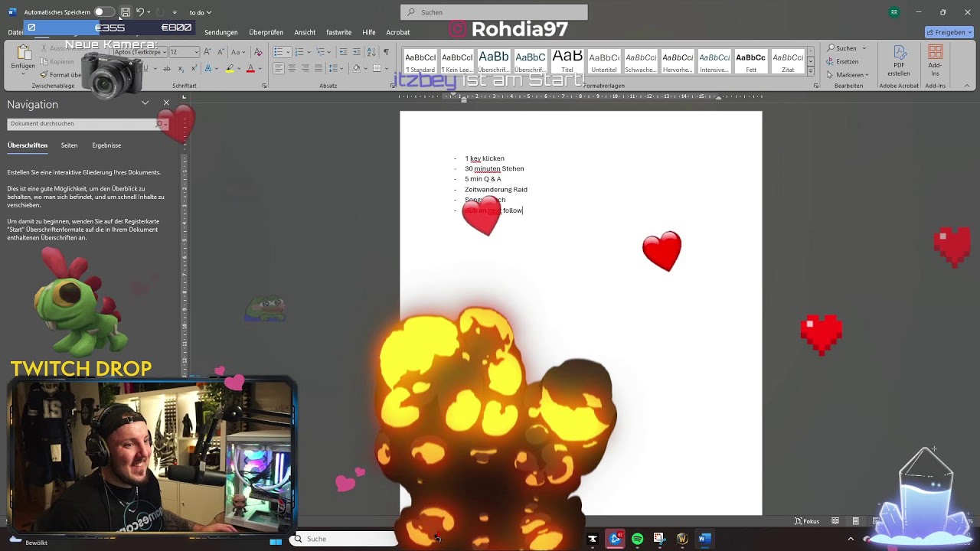Image resolution: width=980 pixels, height=551 pixels.
Task: Open the fastwrite ribbon tab
Action: coord(338,32)
